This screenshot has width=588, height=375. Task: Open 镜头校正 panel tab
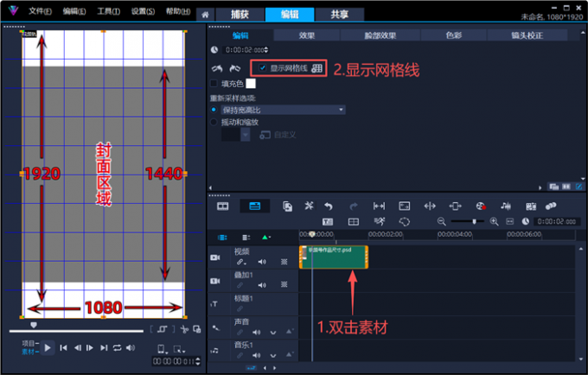[527, 35]
